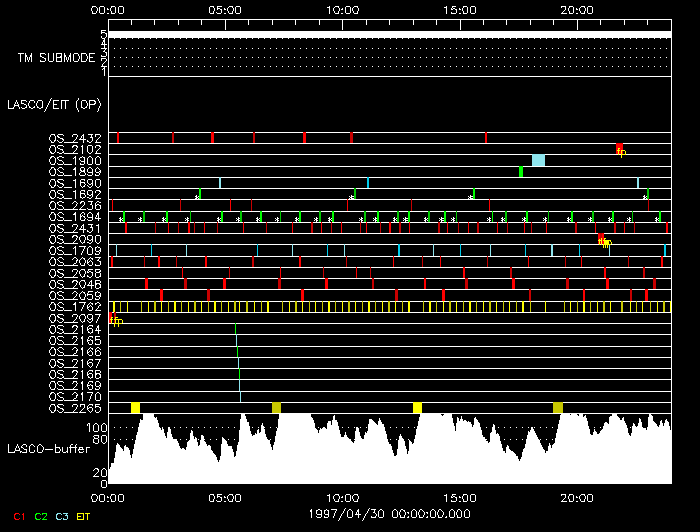700x532 pixels.
Task: Click the first red marker in OS_2432 row
Action: tap(118, 137)
